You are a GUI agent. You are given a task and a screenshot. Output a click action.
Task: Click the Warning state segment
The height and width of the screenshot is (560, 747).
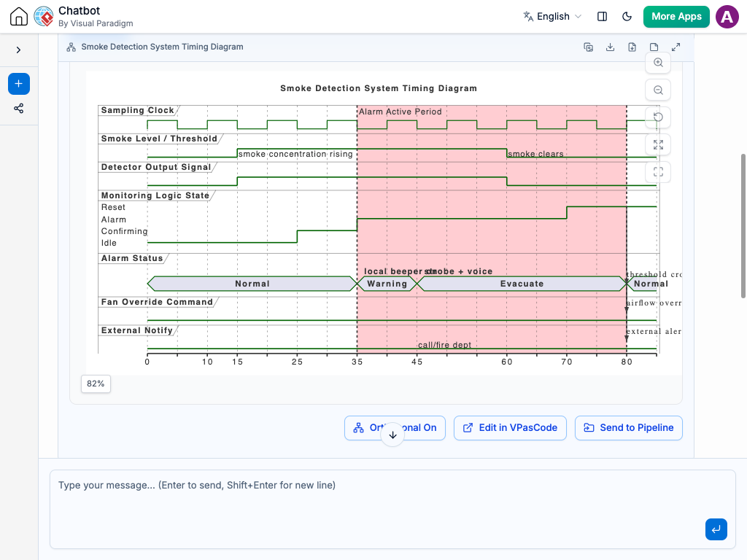tap(387, 284)
